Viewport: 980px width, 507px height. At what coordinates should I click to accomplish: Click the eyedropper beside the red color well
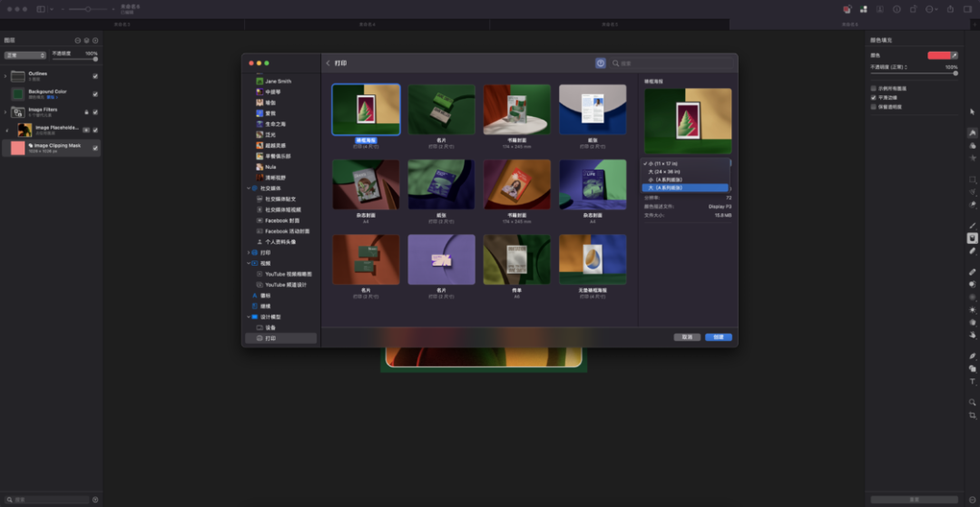coord(955,55)
